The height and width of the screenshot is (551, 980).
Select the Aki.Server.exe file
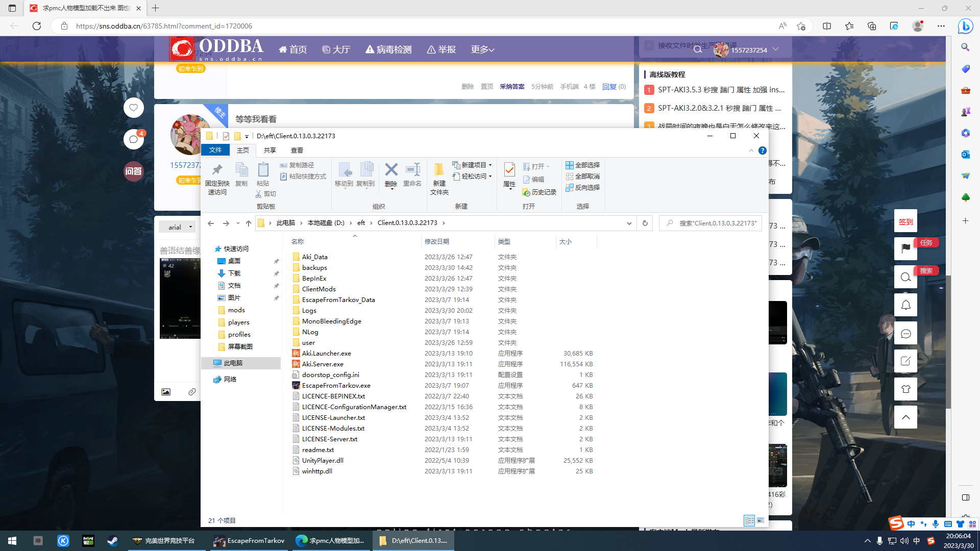tap(323, 364)
